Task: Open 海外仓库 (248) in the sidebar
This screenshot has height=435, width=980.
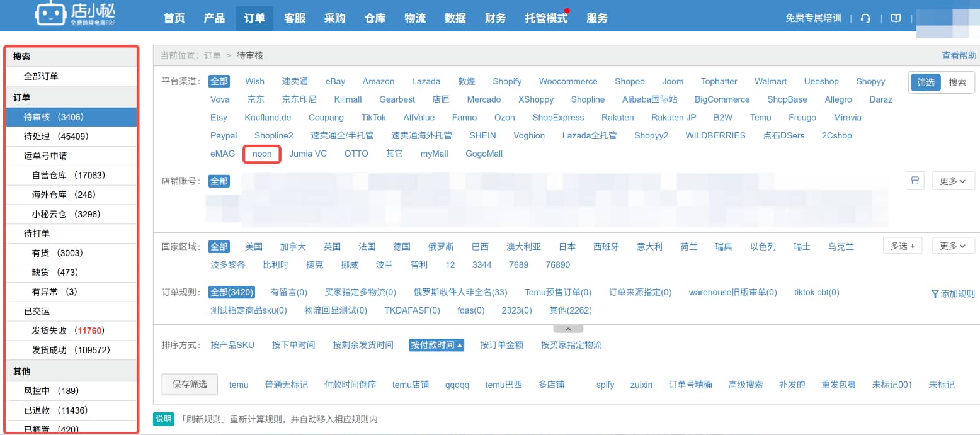Action: click(x=71, y=195)
